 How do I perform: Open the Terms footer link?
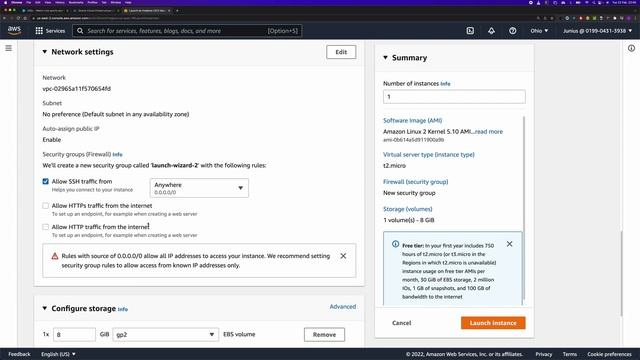pos(570,354)
